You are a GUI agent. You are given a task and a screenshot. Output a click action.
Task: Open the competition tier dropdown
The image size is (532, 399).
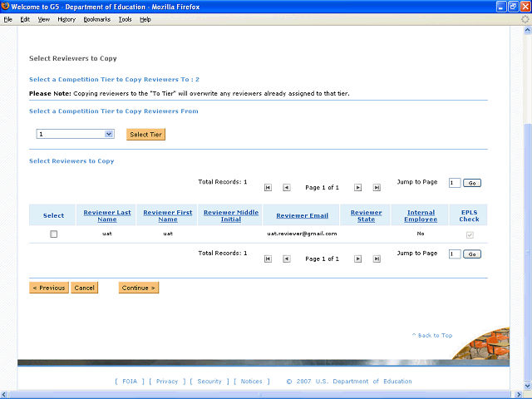(75, 134)
